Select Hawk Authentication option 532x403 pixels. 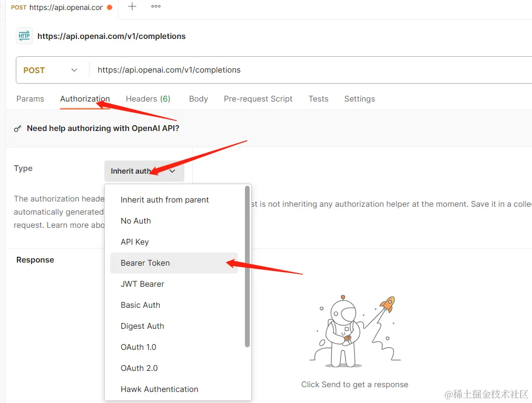(x=174, y=389)
